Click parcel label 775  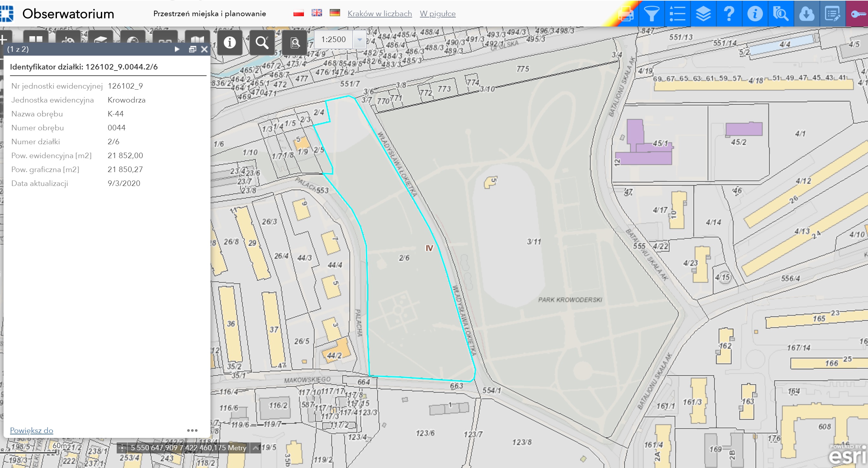click(x=523, y=69)
